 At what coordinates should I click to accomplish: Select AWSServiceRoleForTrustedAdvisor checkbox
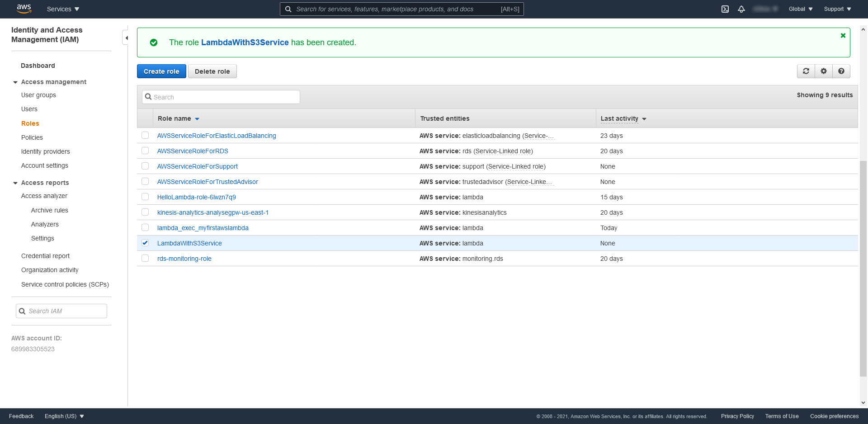[x=145, y=181]
